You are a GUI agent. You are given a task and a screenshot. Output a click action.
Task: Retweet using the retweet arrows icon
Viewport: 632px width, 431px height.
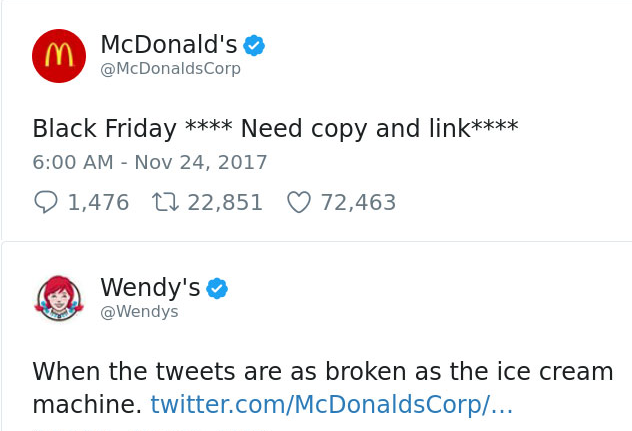(x=164, y=203)
